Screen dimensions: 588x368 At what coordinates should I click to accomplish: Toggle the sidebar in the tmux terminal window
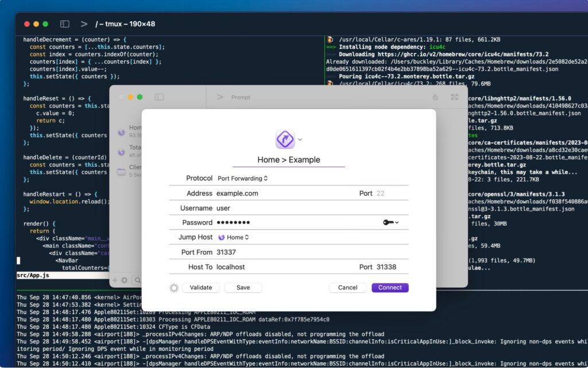(64, 24)
